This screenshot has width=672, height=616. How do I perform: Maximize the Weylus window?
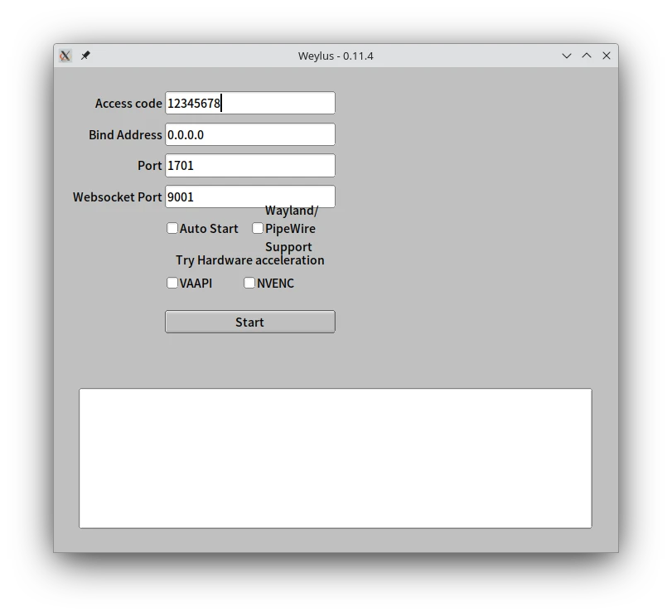[x=587, y=56]
